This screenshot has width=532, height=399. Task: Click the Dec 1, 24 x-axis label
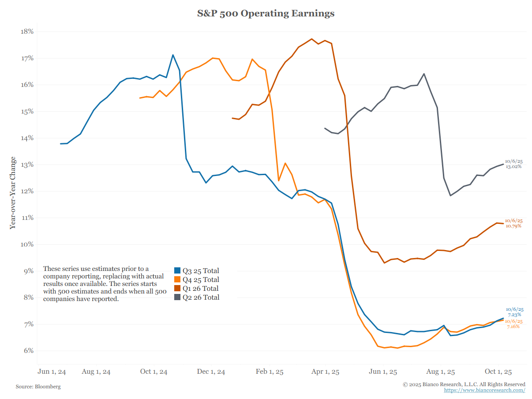coord(210,372)
